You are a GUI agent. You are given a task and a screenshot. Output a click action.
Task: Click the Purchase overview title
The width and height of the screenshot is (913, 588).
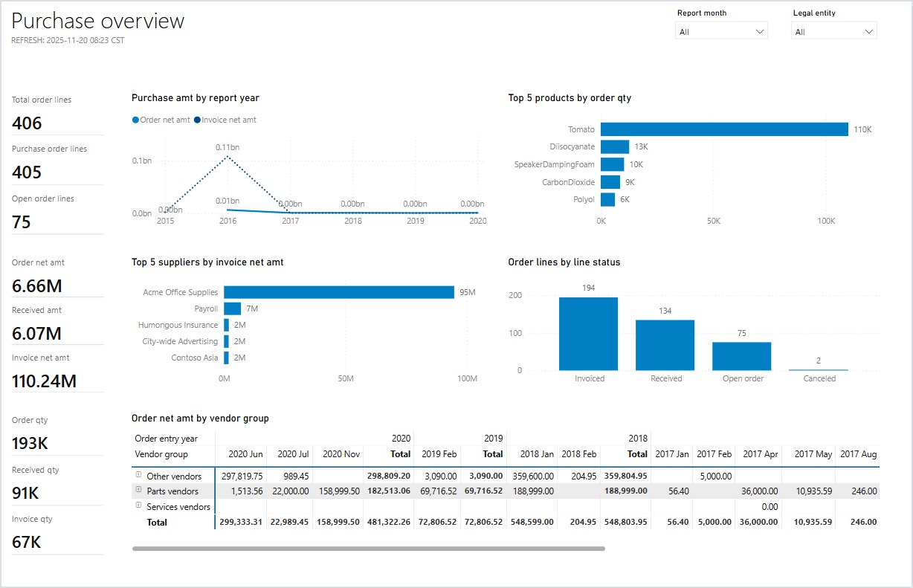point(98,21)
